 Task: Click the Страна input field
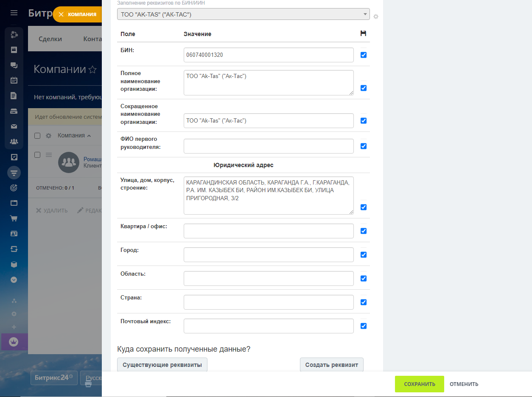point(269,302)
